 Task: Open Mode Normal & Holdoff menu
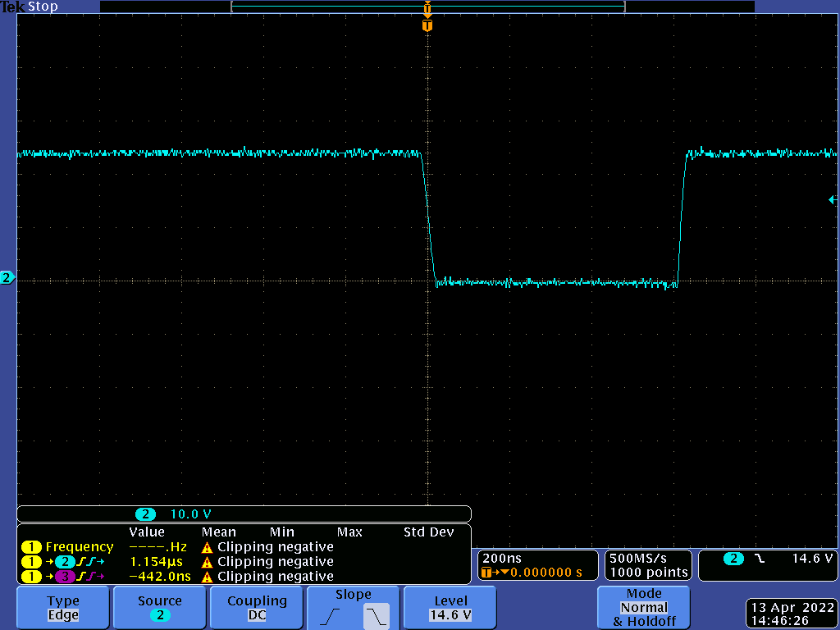tap(643, 608)
